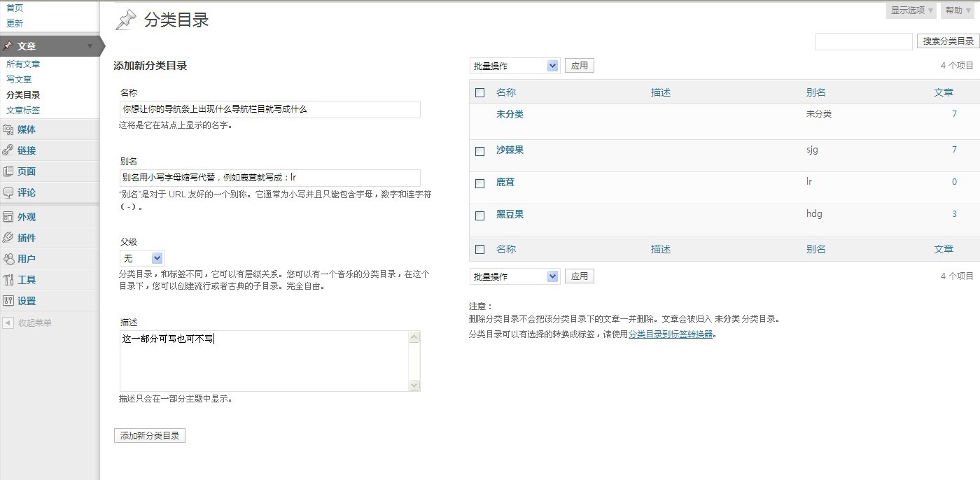This screenshot has width=980, height=480.
Task: Expand the 显示选项 screen options panel
Action: 912,10
